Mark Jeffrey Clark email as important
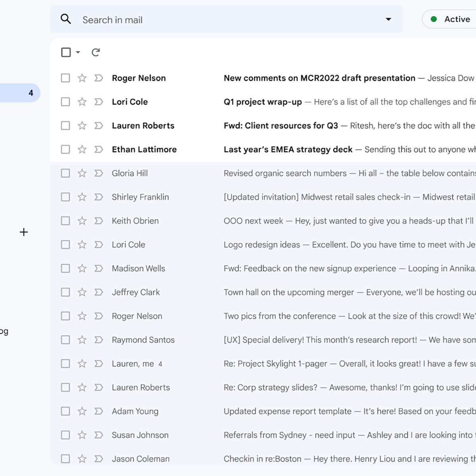This screenshot has width=476, height=476. coord(99,292)
